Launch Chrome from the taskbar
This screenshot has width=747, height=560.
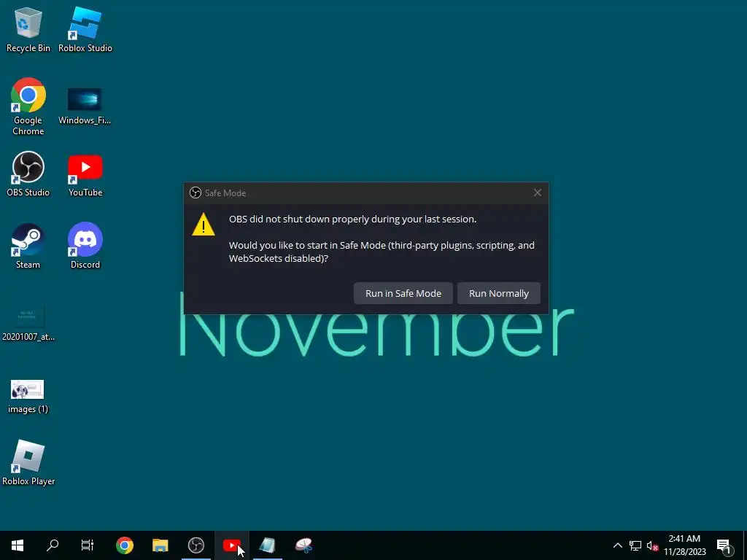pos(124,545)
